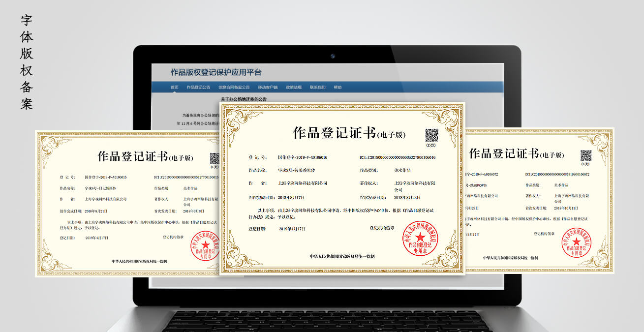Open the 政策法规 navigation item
644x332 pixels.
(294, 88)
